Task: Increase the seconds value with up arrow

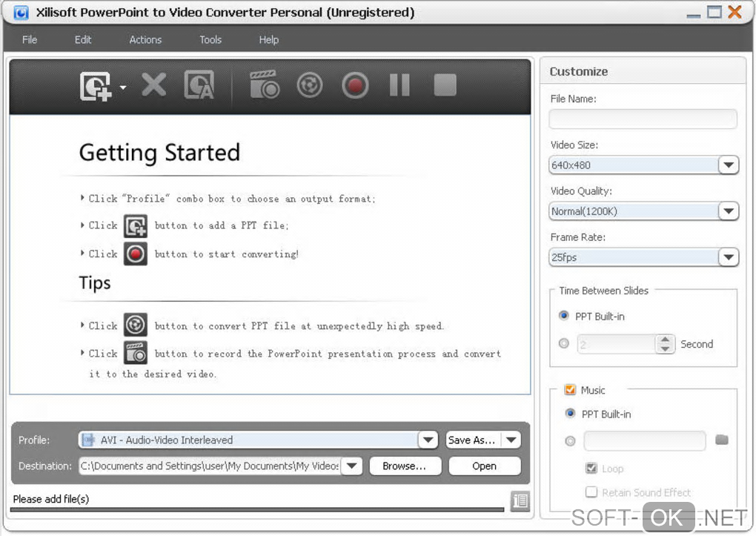Action: click(665, 339)
